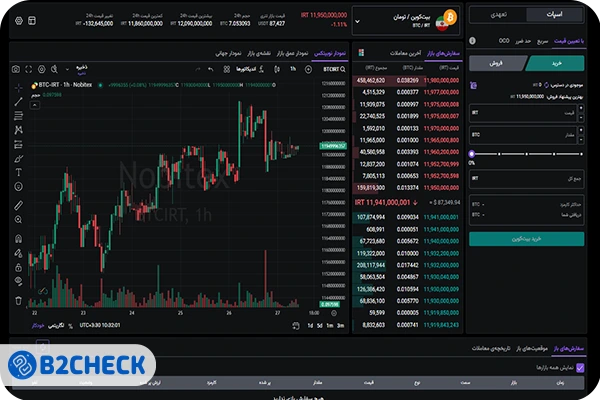Open the chart indicators menu
The image size is (600, 400).
click(245, 68)
